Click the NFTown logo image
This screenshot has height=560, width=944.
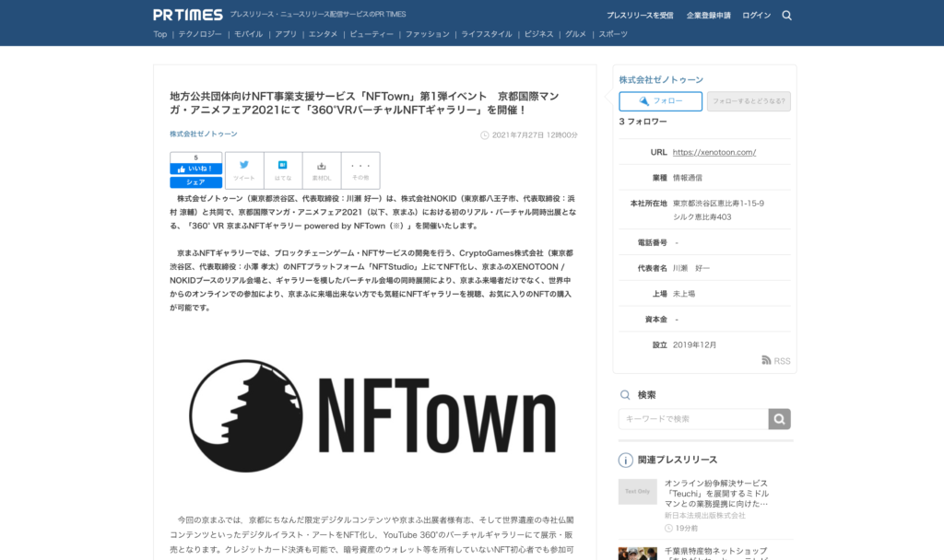pyautogui.click(x=373, y=415)
